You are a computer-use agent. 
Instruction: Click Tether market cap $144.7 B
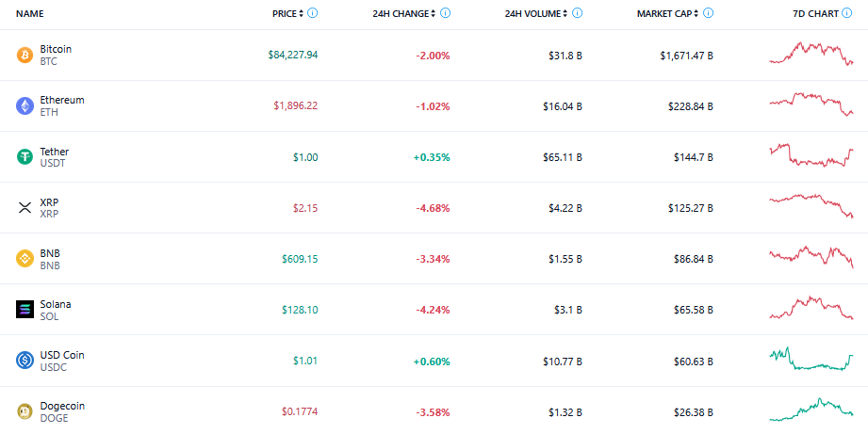(x=693, y=157)
